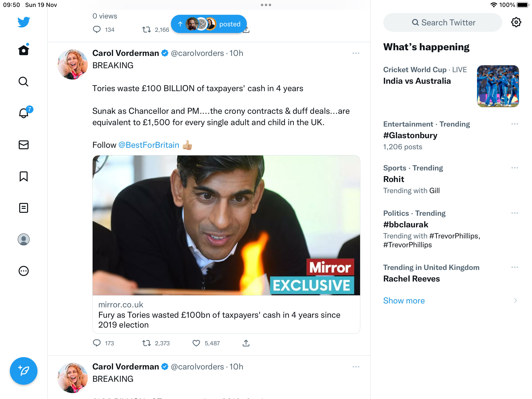Open the Home feed icon
532x399 pixels.
24,50
